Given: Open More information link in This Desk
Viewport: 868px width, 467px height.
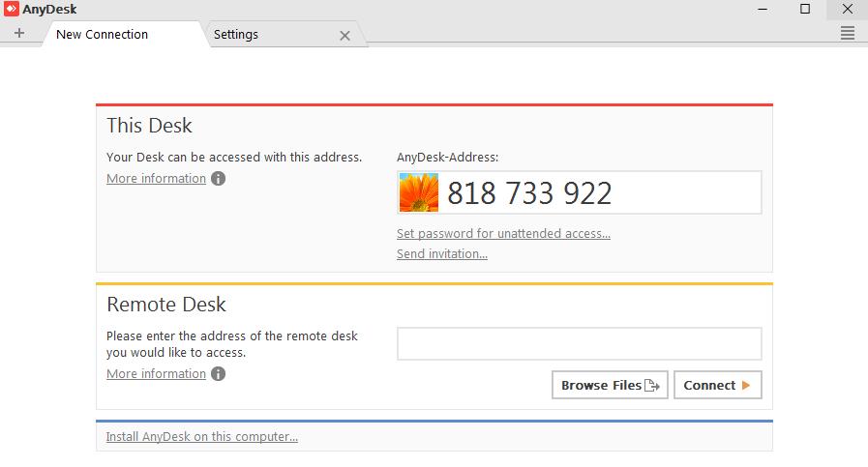Looking at the screenshot, I should click(156, 179).
